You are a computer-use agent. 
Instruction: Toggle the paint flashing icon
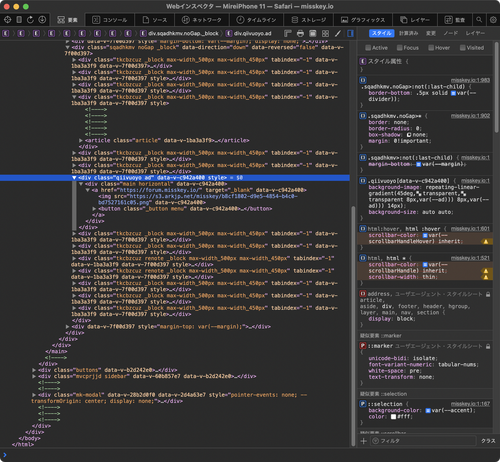[313, 33]
